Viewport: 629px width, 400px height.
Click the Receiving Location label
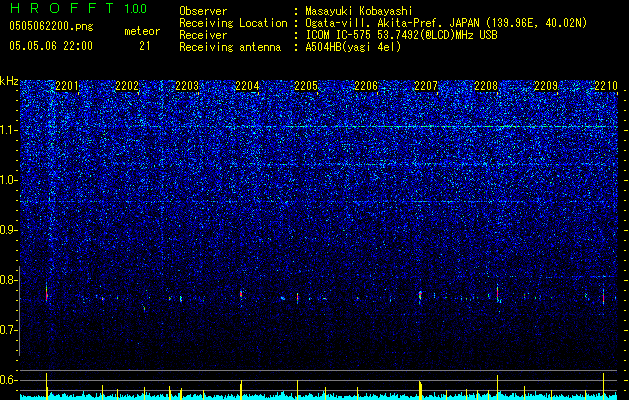click(233, 23)
